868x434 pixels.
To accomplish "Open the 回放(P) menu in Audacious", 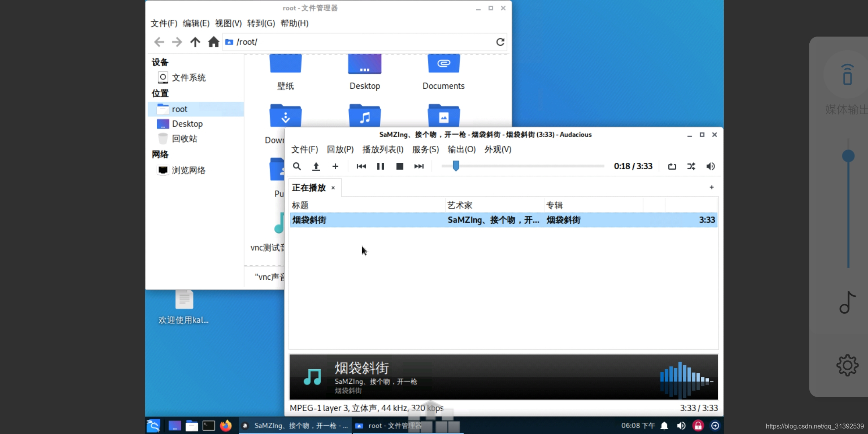I will (x=340, y=149).
